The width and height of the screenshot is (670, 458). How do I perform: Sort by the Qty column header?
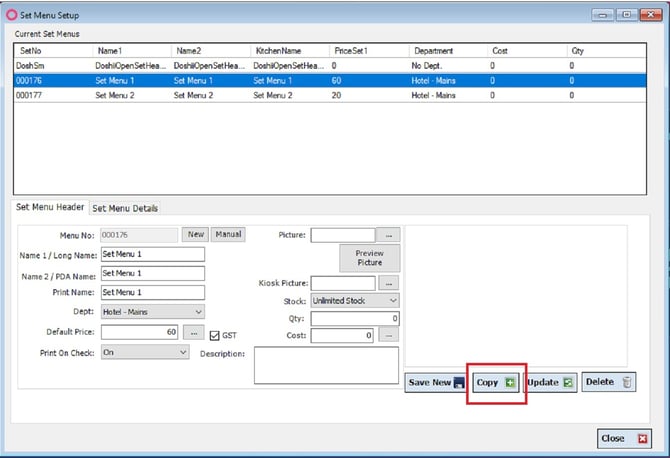coord(606,51)
